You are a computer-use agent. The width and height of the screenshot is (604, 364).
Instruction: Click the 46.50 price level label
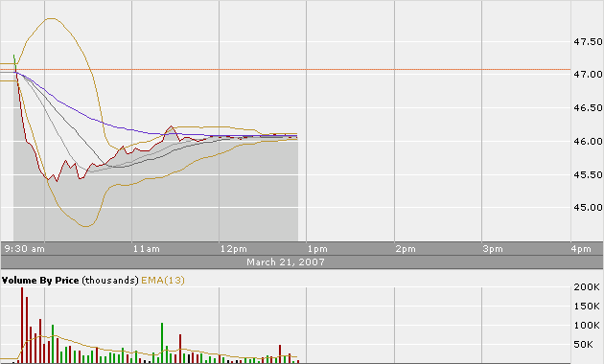coord(588,107)
